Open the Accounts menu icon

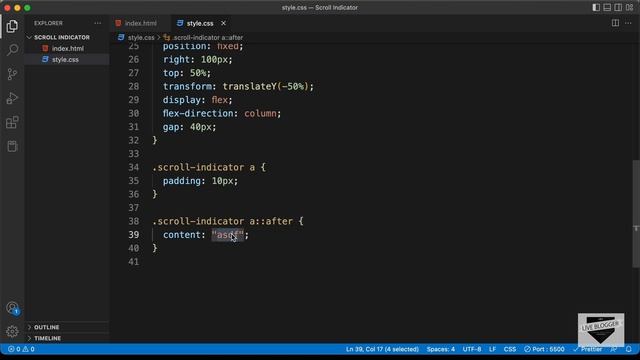13,308
